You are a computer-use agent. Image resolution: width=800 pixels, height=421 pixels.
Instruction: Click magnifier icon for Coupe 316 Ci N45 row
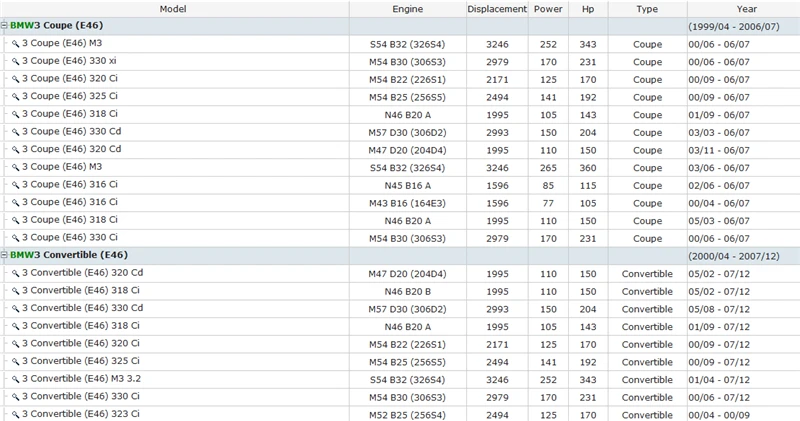pyautogui.click(x=15, y=185)
